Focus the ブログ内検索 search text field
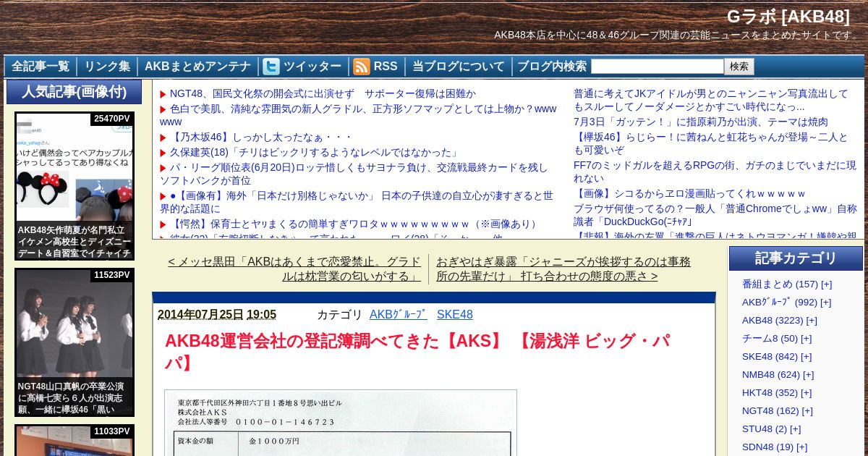Screen dimensions: 868x456 (x=657, y=67)
